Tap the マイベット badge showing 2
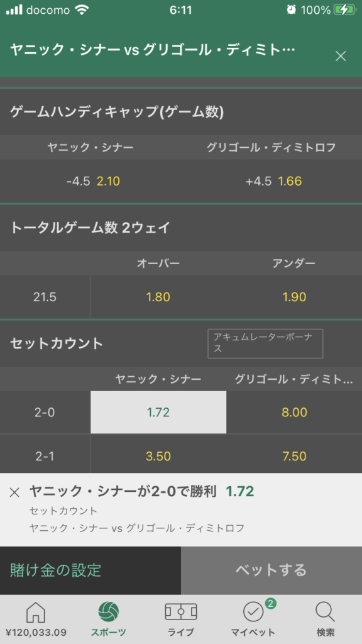Viewport: 362px width, 644px height. point(270,603)
